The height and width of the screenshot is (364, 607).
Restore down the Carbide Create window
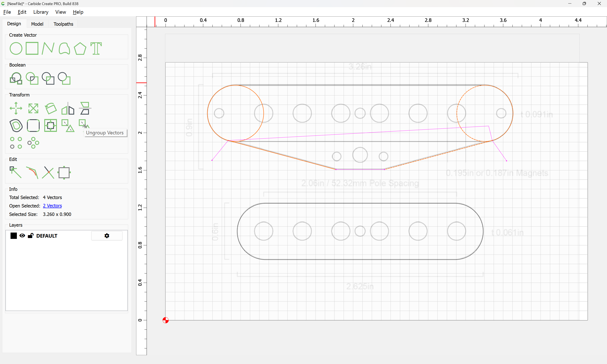(584, 4)
